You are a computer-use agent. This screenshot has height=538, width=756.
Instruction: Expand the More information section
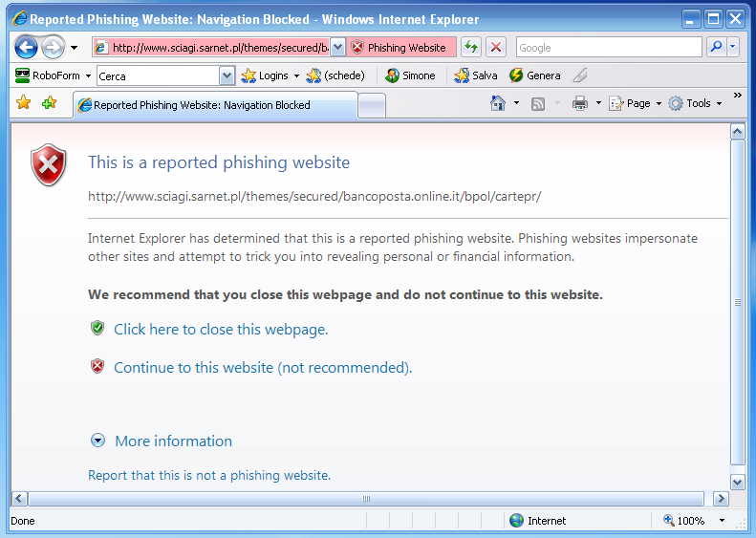(162, 441)
